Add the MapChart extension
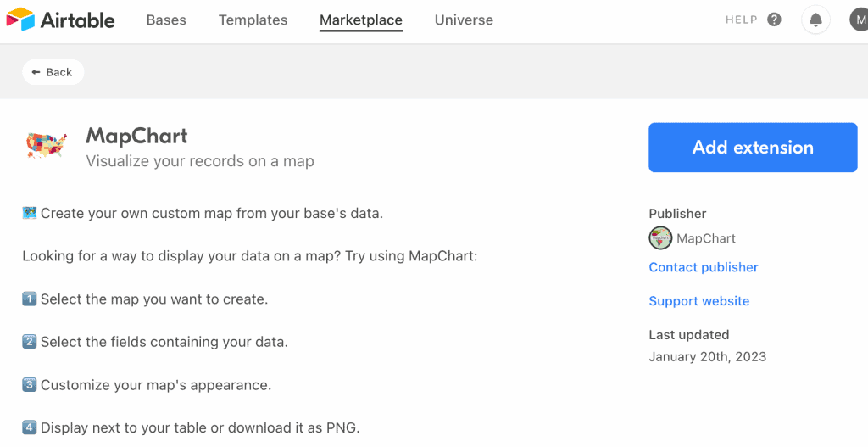The width and height of the screenshot is (868, 447). (x=753, y=148)
